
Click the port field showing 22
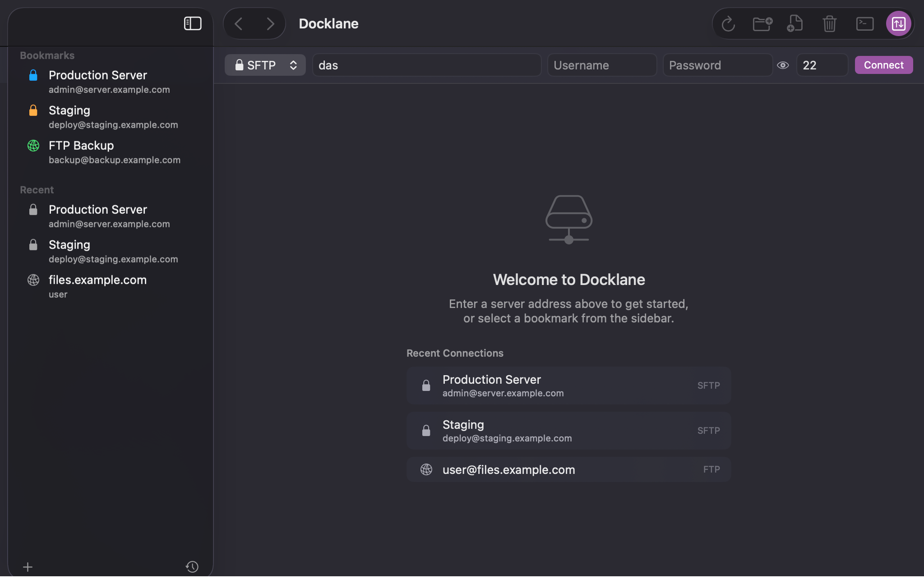pyautogui.click(x=822, y=65)
